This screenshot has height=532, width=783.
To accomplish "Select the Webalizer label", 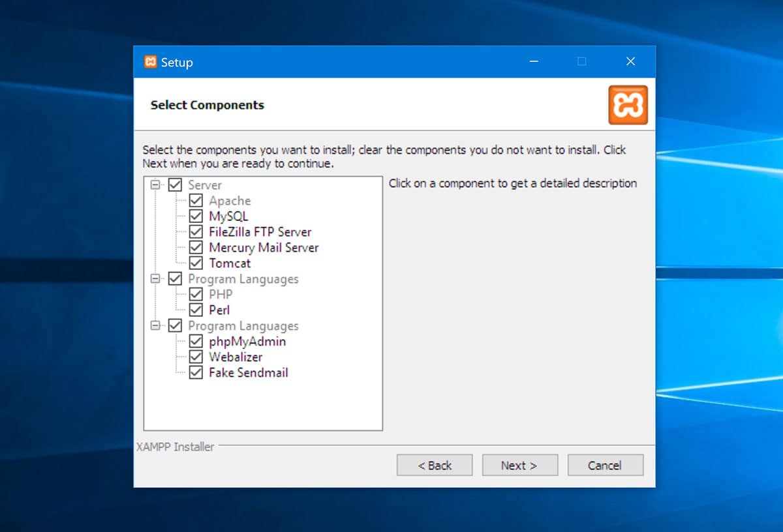I will click(x=236, y=357).
